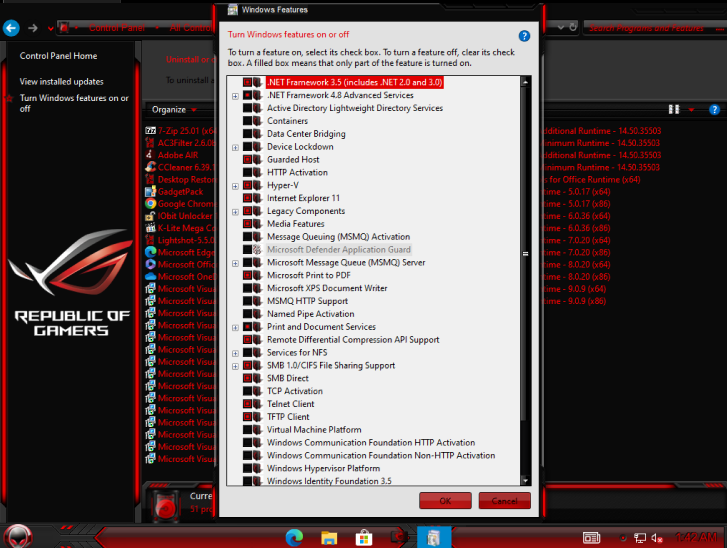Screen dimensions: 727x548
Task: Select the Data Center Bridging row
Action: point(306,134)
